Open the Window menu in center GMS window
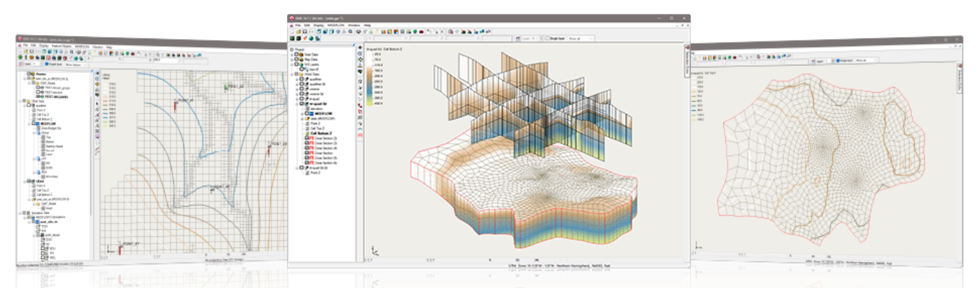This screenshot has height=288, width=980. (354, 25)
